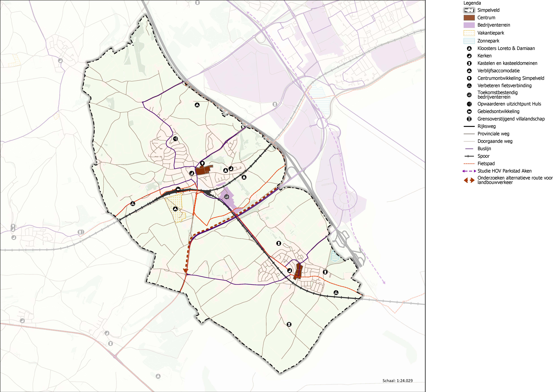
Task: Click the Studie HOV Parkstad Aken arrow symbol
Action: (469, 171)
